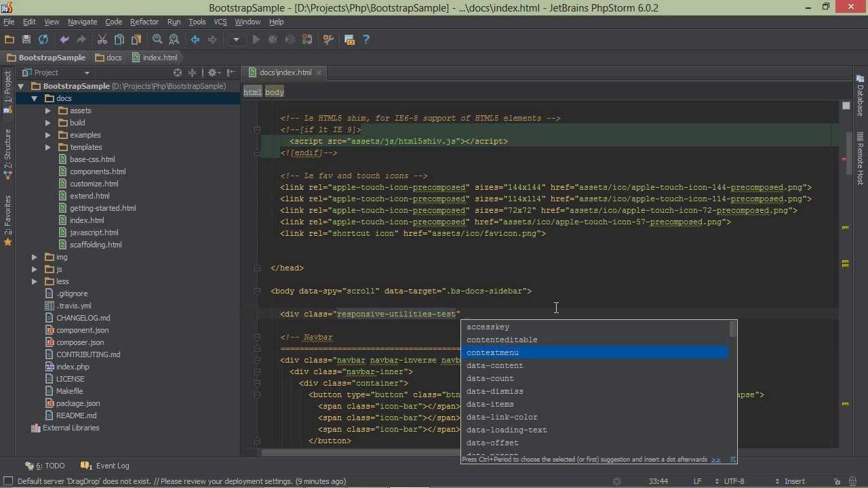
Task: Click the completion popup scrollbar thumb
Action: pos(732,329)
